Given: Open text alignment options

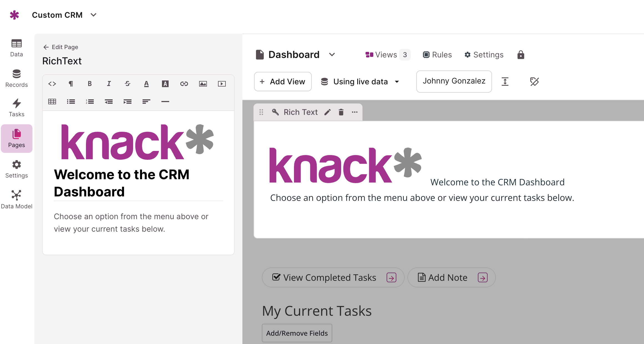Looking at the screenshot, I should pos(146,102).
